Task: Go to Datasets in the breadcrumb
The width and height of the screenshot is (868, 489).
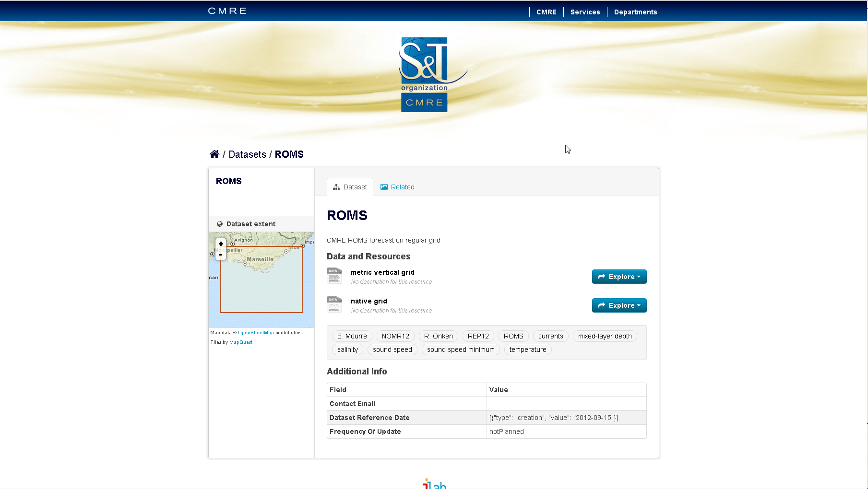Action: (247, 154)
